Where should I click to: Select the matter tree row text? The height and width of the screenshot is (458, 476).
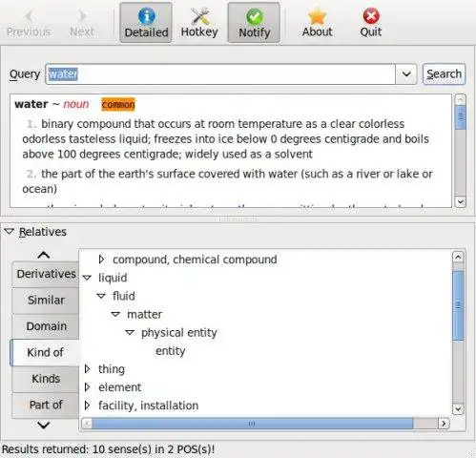145,315
